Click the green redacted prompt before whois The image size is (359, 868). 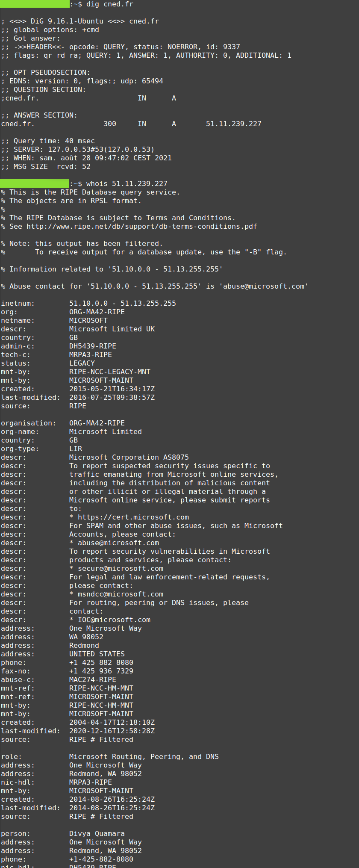click(x=34, y=183)
